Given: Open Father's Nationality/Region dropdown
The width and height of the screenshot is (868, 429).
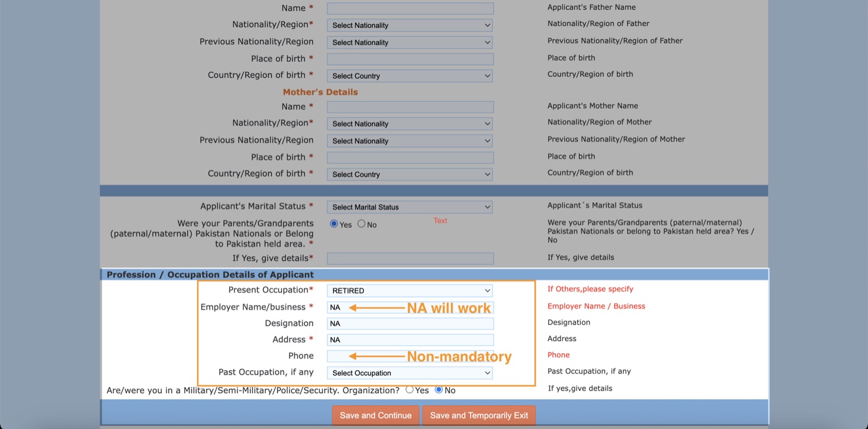Looking at the screenshot, I should (410, 25).
